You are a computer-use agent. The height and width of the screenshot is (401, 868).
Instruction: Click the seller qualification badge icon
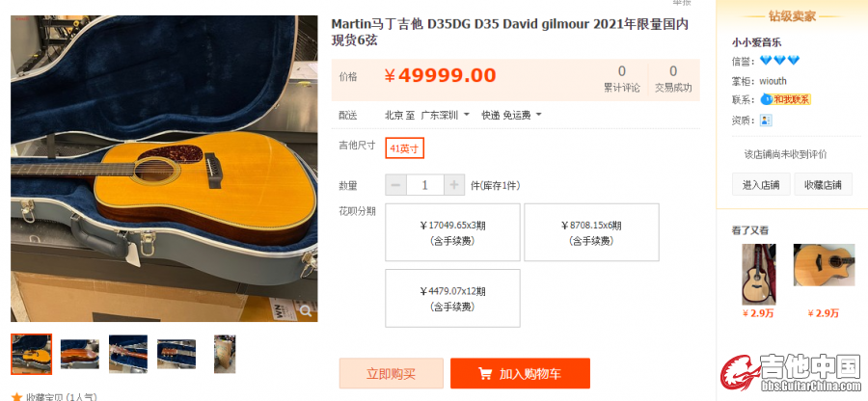point(766,120)
